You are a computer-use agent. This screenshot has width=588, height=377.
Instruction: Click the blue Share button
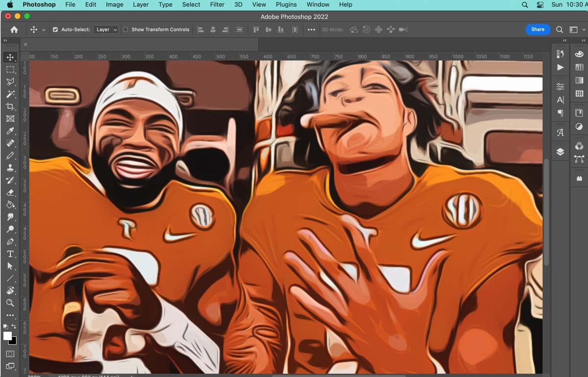pyautogui.click(x=538, y=29)
